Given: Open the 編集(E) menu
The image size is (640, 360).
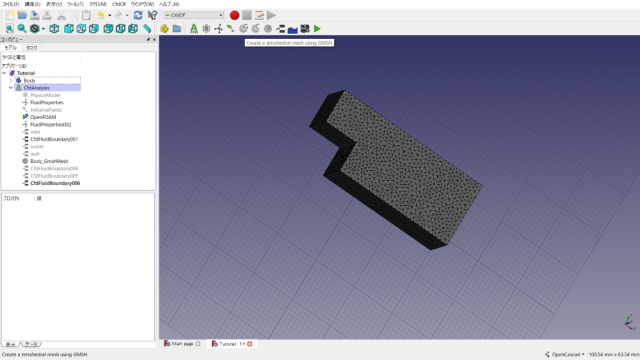Looking at the screenshot, I should [33, 4].
